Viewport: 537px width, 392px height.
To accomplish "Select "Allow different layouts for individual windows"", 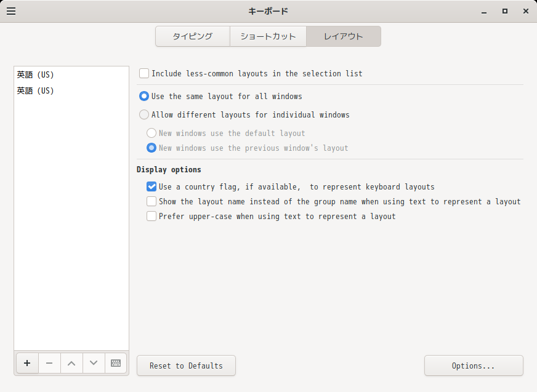I will coord(143,114).
